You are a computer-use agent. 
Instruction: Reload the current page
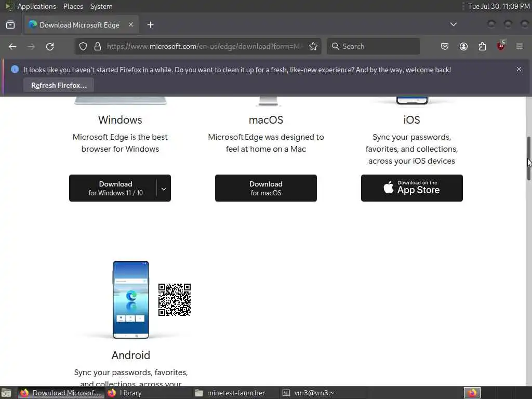tap(50, 46)
